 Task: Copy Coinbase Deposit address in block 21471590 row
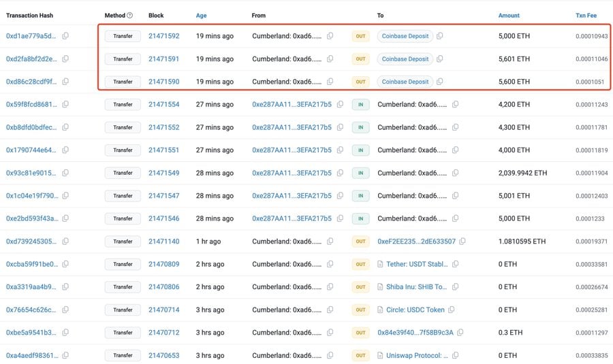[x=440, y=82]
